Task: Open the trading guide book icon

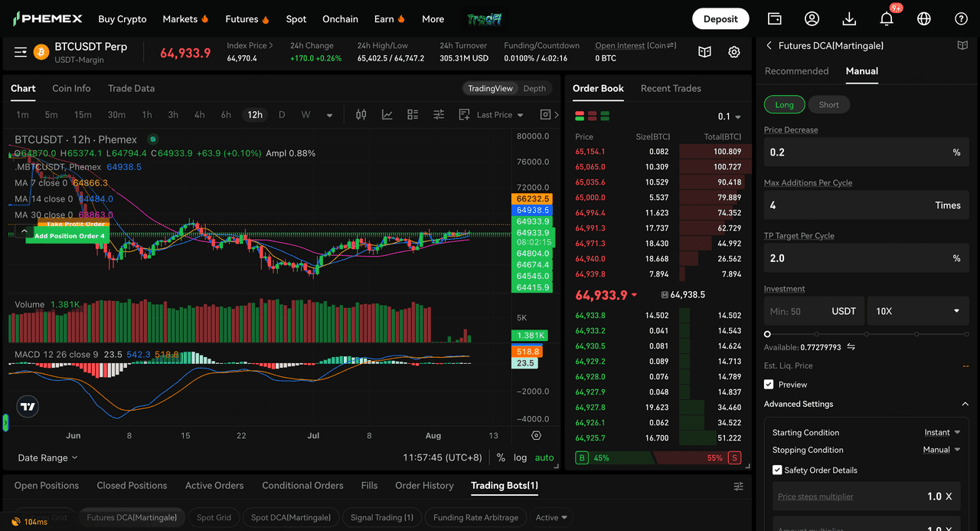Action: (x=704, y=52)
